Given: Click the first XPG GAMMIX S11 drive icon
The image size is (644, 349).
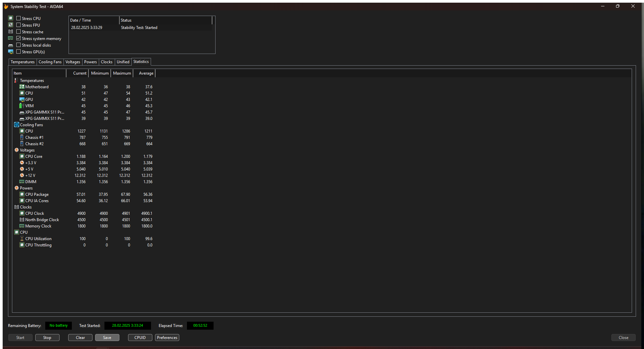Looking at the screenshot, I should tap(22, 112).
